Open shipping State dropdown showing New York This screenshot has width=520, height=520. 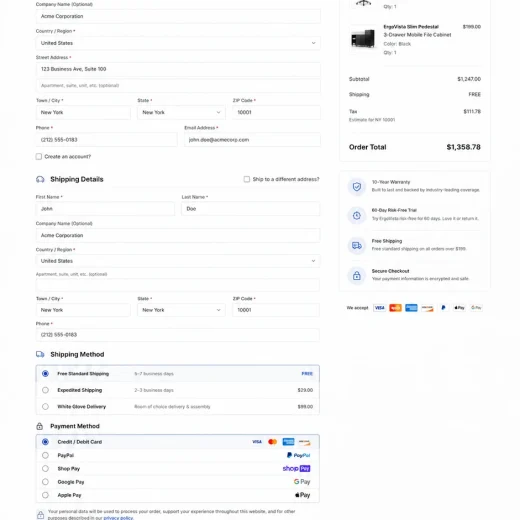tap(181, 310)
